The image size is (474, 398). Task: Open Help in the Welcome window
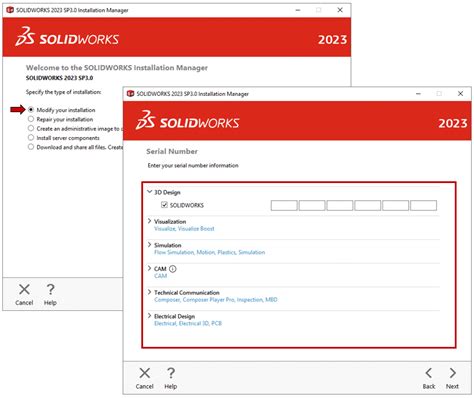click(50, 295)
